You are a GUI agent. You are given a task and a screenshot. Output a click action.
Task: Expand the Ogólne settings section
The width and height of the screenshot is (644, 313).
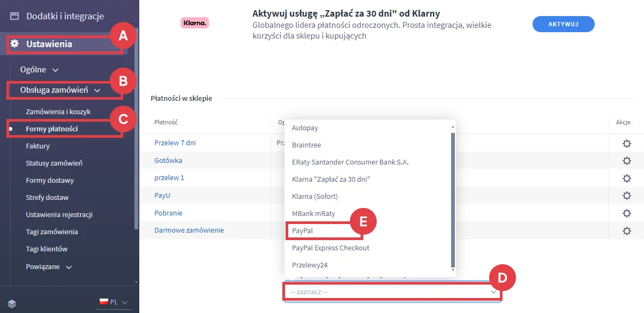39,70
